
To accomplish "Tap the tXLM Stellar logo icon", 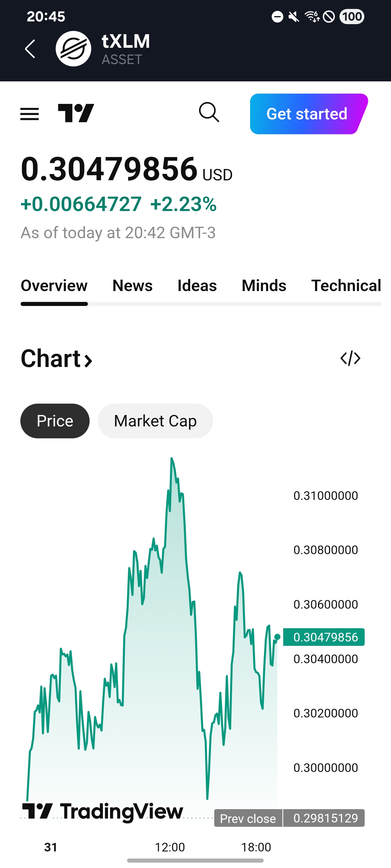I will click(73, 49).
